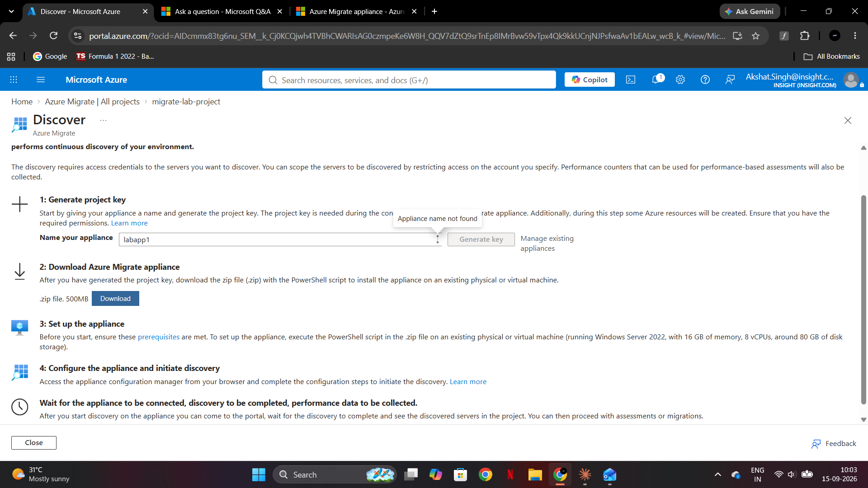868x488 pixels.
Task: Click the account avatar picture
Action: tap(851, 80)
